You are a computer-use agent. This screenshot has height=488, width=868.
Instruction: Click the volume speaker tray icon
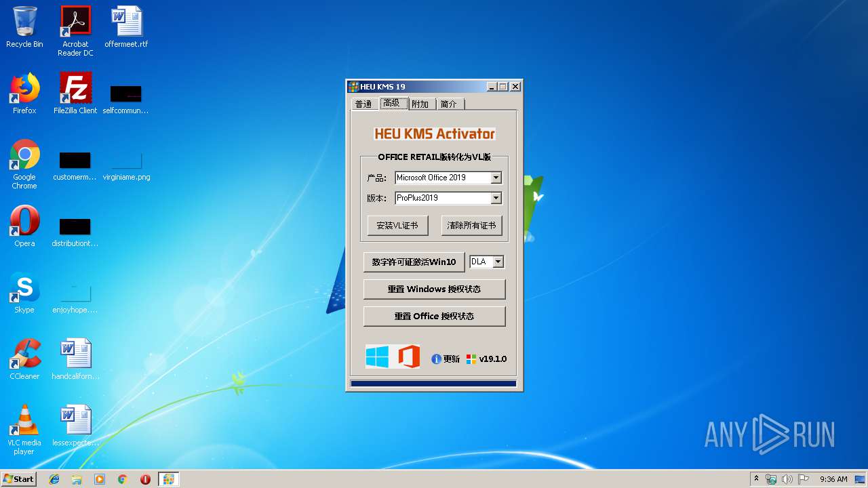[787, 479]
